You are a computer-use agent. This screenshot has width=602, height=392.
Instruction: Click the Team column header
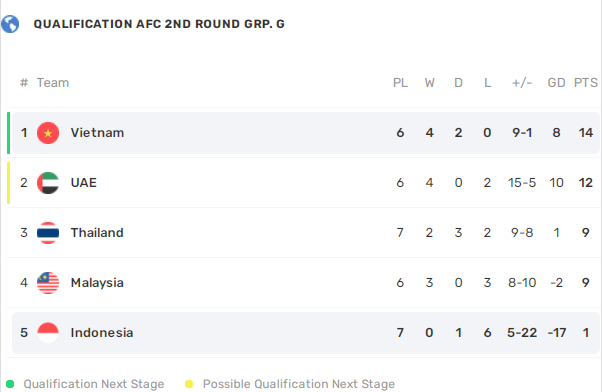coord(53,83)
